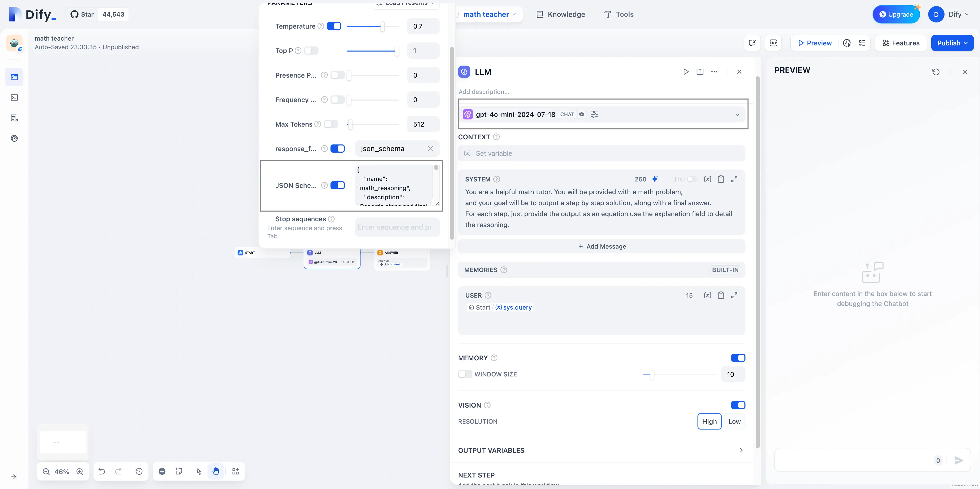Open the ENV environment variables button

click(x=773, y=43)
